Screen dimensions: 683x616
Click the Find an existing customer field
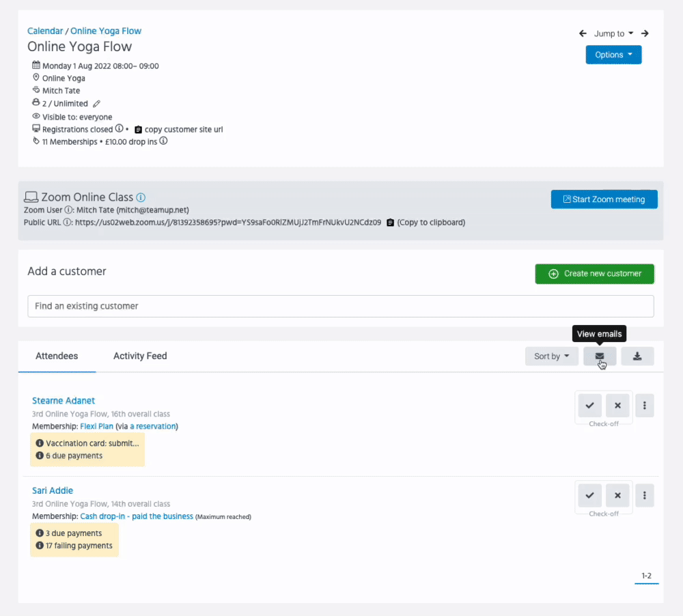click(340, 306)
